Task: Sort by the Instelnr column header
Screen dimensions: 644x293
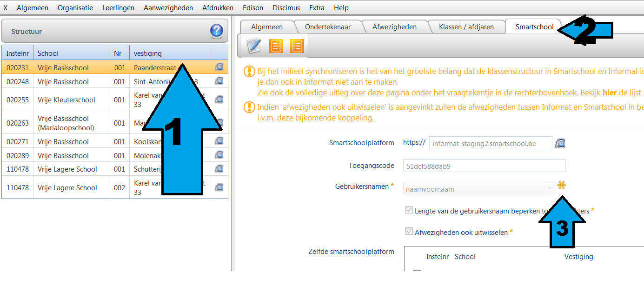Action: (17, 53)
